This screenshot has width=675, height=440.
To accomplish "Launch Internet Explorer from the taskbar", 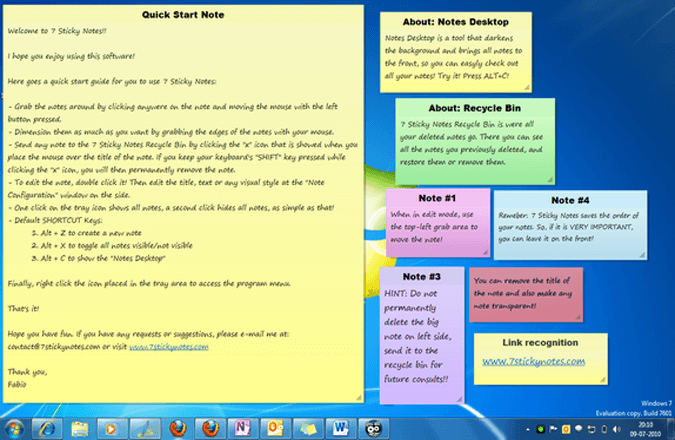I will [48, 427].
